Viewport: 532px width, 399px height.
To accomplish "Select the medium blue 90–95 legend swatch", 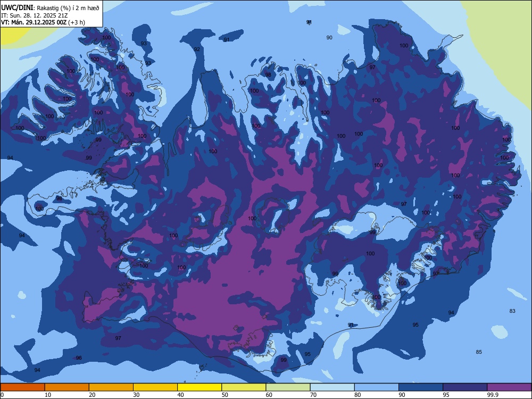I will 421,387.
